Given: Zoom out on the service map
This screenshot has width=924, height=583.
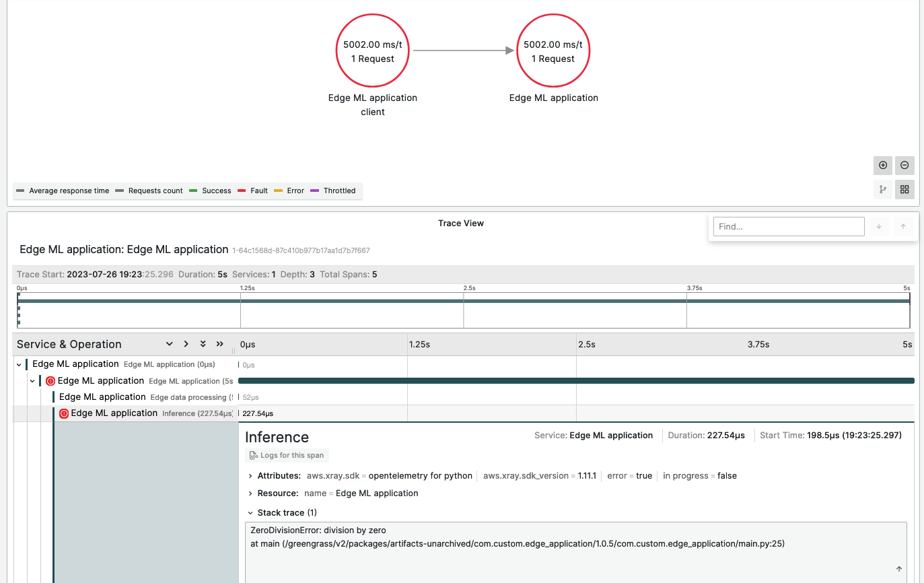Looking at the screenshot, I should pos(904,165).
